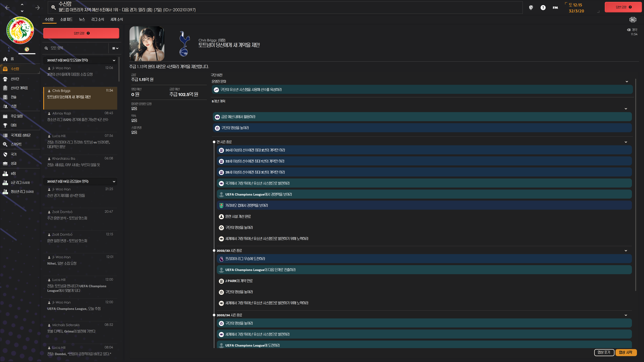This screenshot has height=362, width=644.
Task: Open the 주요 일정 calendar icon
Action: (x=5, y=116)
